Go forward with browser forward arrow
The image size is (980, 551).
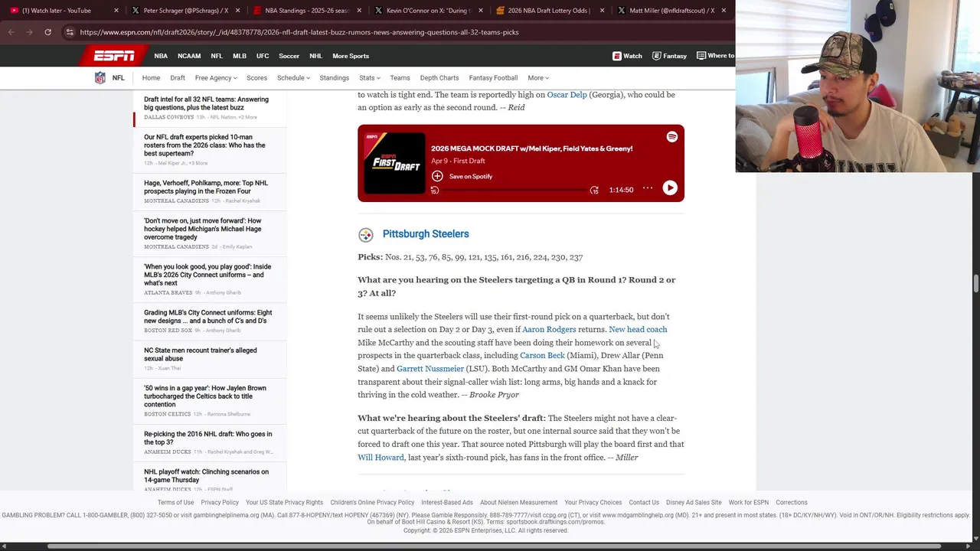point(29,32)
